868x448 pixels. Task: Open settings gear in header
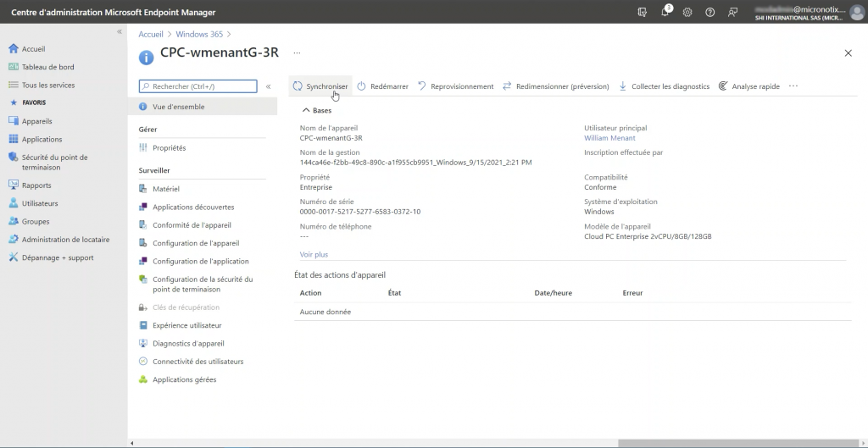tap(687, 12)
